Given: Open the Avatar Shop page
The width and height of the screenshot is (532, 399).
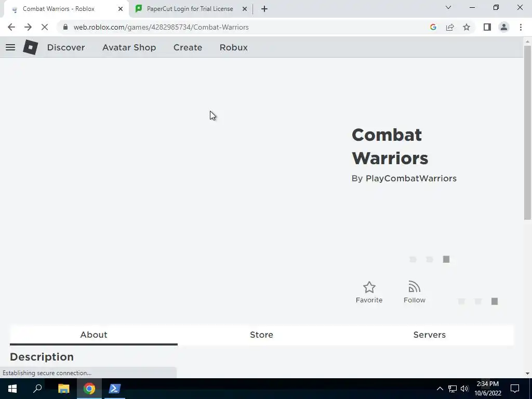Looking at the screenshot, I should point(129,47).
